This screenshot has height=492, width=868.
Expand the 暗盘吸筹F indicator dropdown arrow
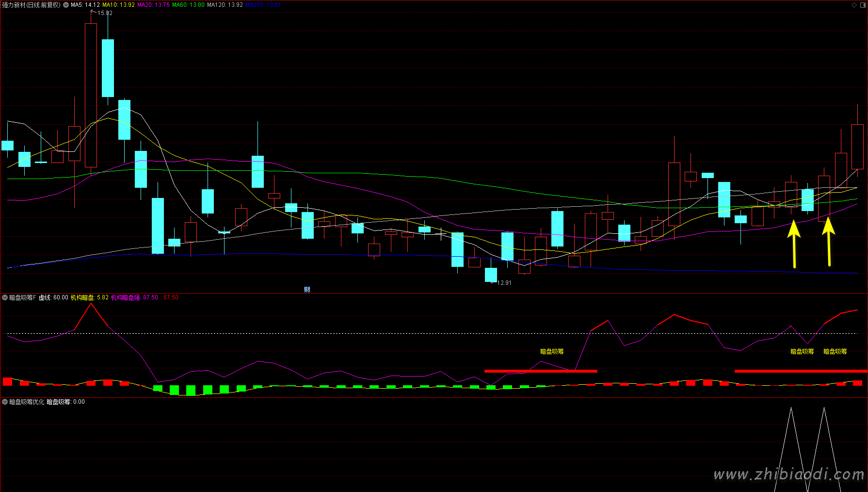[5, 297]
